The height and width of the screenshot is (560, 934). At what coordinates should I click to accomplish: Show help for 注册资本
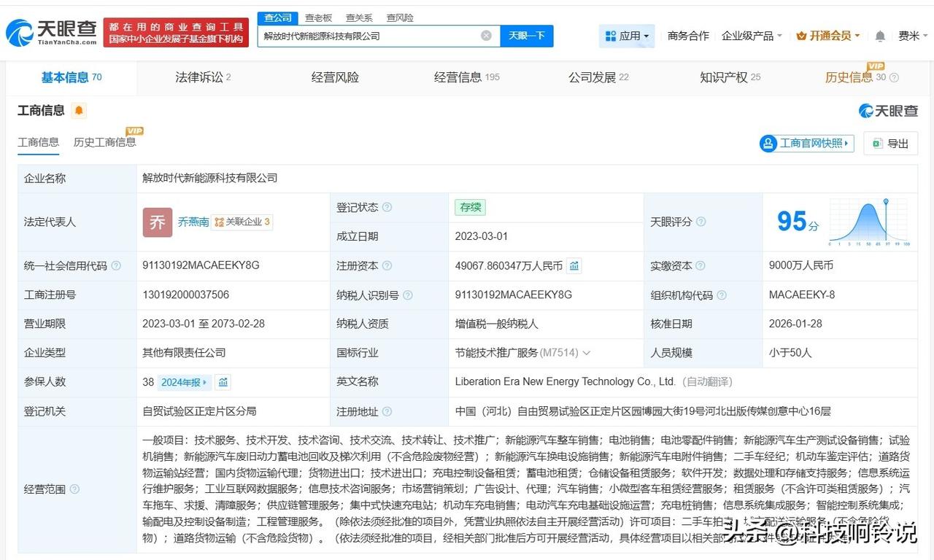(387, 266)
